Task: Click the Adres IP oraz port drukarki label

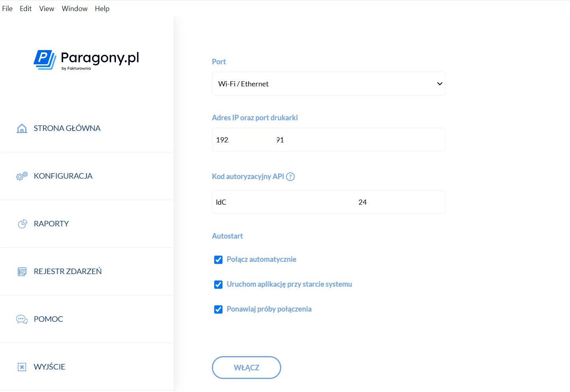Action: pos(255,118)
